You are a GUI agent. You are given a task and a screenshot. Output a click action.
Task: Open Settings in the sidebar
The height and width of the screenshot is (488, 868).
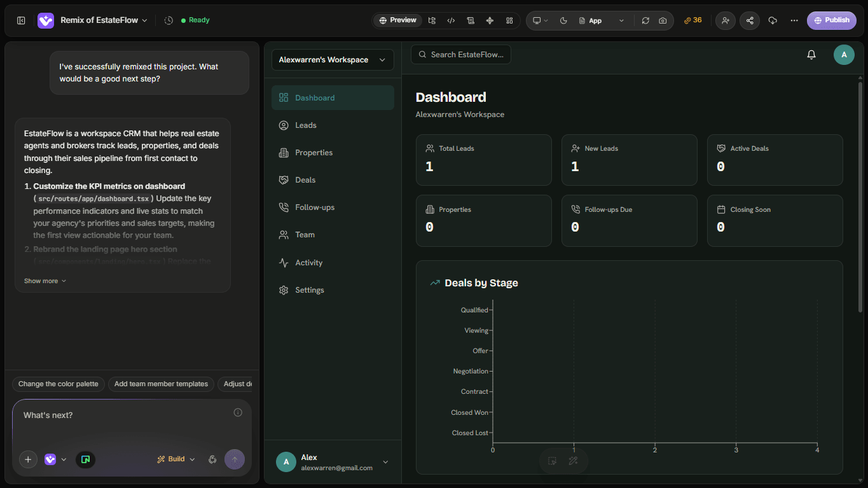pos(333,290)
